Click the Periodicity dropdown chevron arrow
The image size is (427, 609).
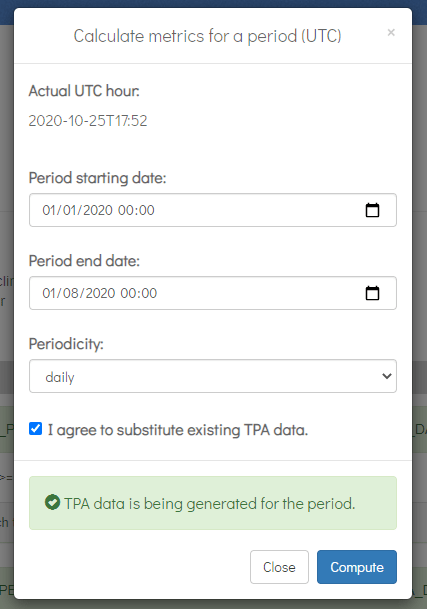tap(386, 376)
